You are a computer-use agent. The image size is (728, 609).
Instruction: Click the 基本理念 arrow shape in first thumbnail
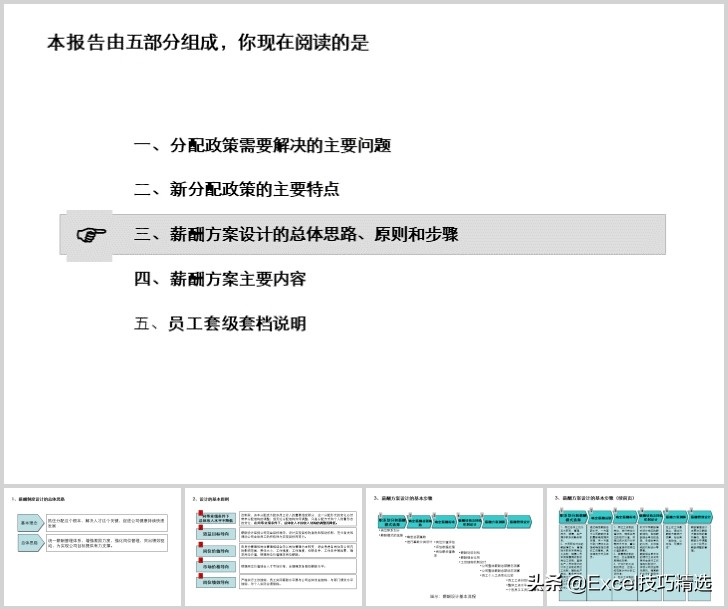pyautogui.click(x=31, y=523)
